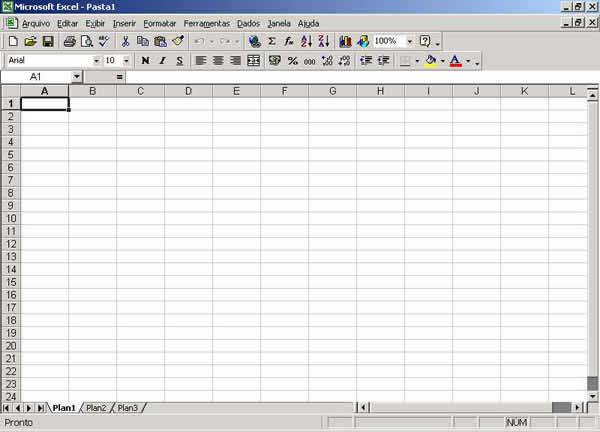Toggle bold formatting (N button)
This screenshot has width=600, height=432.
click(x=145, y=61)
